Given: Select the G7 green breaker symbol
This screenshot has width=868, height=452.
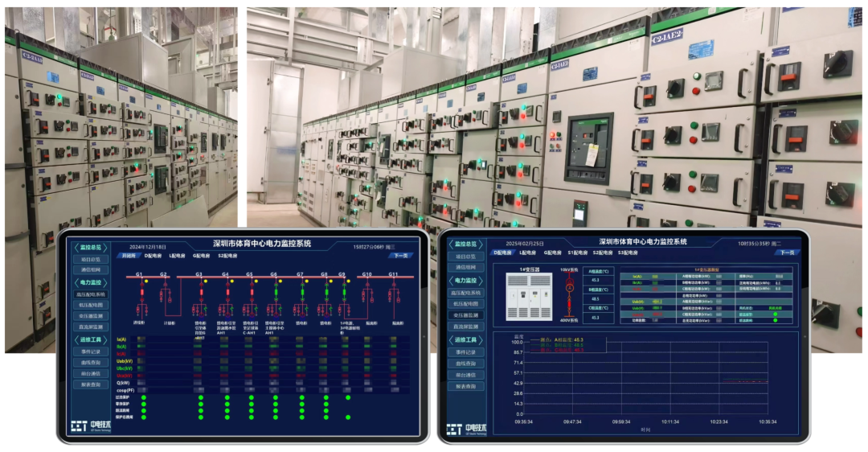Looking at the screenshot, I should coord(301,292).
